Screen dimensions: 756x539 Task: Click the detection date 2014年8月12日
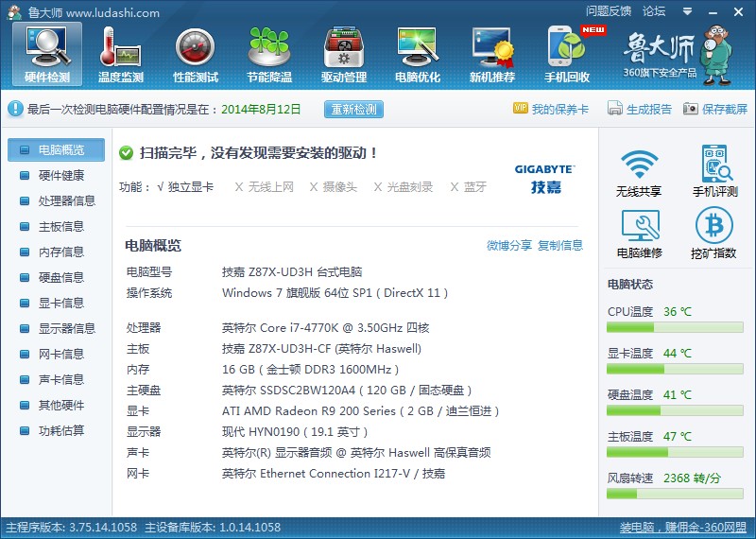tap(261, 109)
